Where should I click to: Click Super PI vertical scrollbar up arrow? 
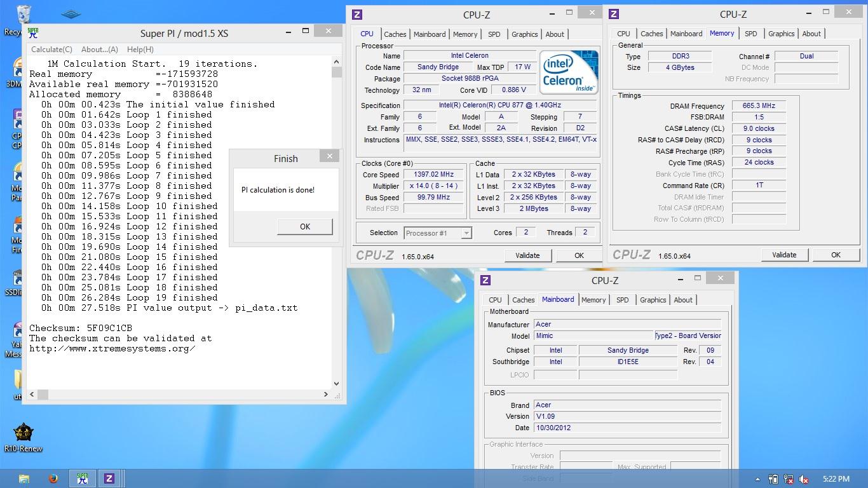point(337,62)
